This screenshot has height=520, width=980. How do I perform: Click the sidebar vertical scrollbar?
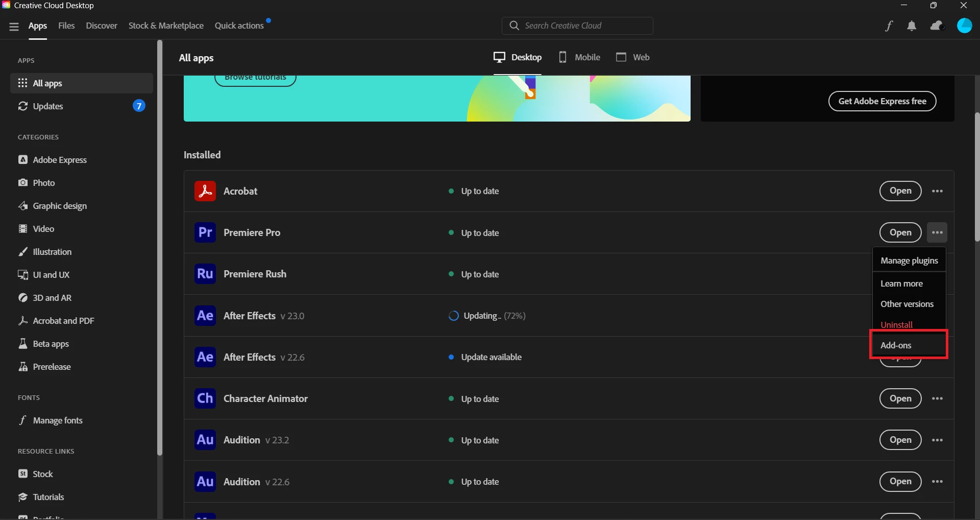(160, 248)
